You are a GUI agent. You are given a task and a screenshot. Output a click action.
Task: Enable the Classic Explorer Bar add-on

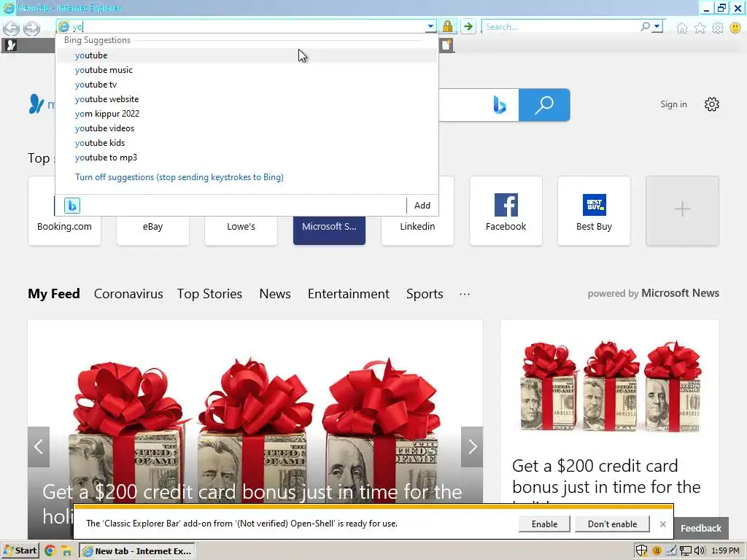[544, 524]
